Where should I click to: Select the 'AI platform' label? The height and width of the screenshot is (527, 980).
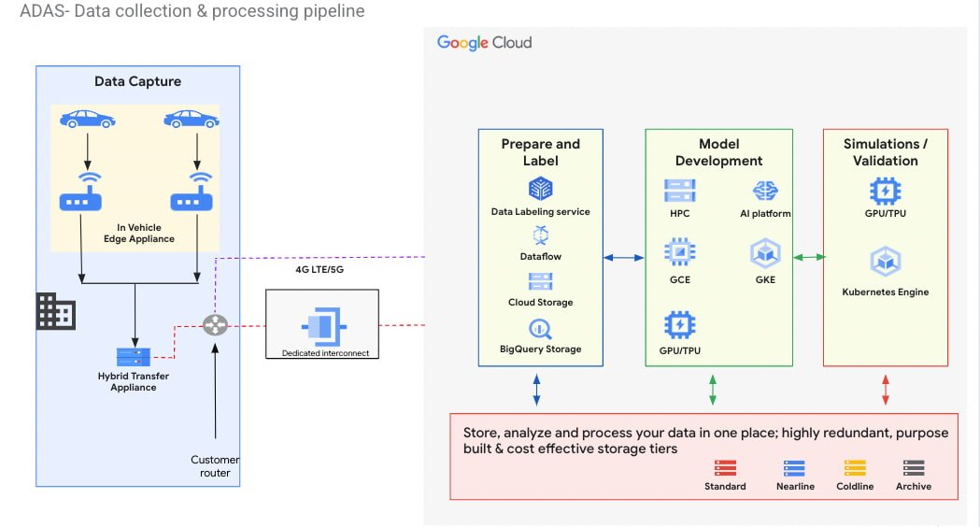click(x=766, y=213)
